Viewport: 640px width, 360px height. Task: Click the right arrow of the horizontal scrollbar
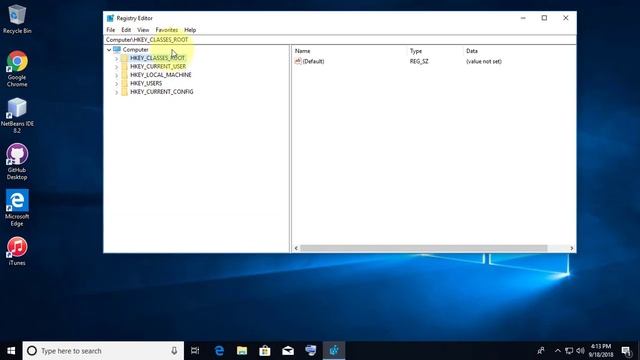coord(571,248)
